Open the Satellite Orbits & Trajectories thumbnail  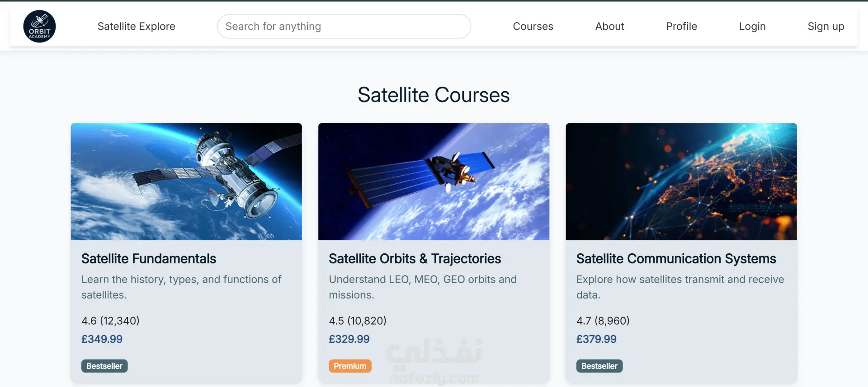click(x=434, y=182)
